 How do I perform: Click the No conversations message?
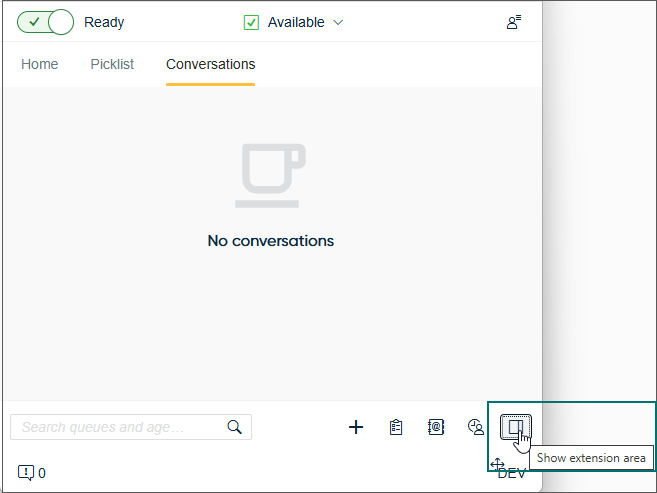tap(270, 241)
